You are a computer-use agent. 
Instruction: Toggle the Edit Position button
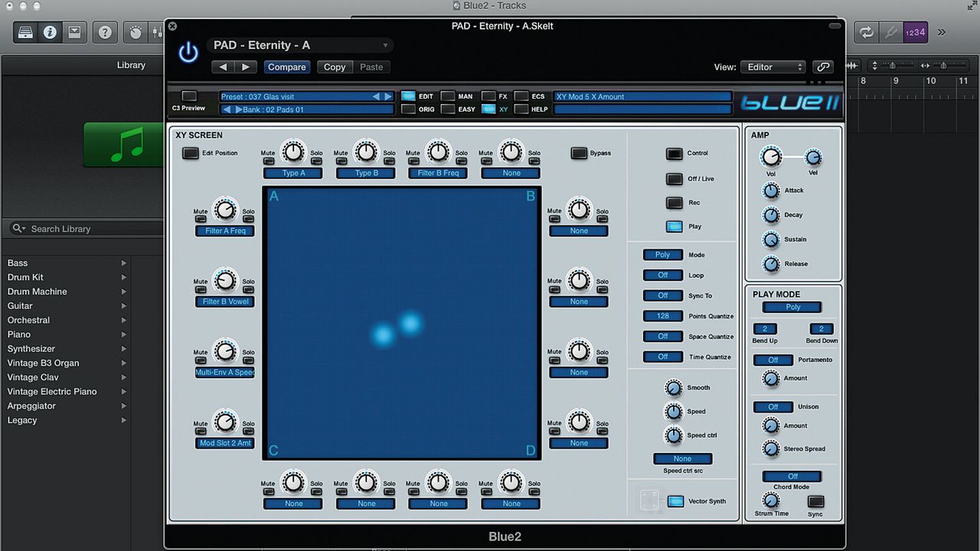pyautogui.click(x=190, y=153)
